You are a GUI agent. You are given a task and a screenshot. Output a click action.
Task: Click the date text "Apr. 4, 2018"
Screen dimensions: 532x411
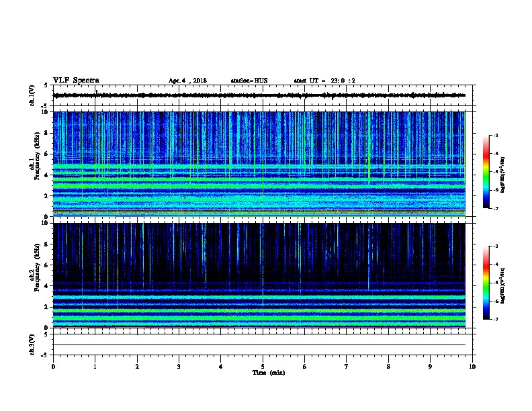point(187,81)
